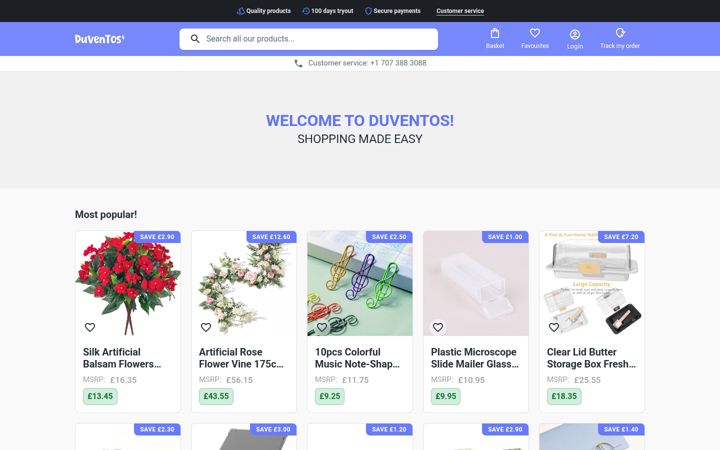Click the 100 days tryout clock icon
Viewport: 720px width, 450px height.
tap(306, 11)
